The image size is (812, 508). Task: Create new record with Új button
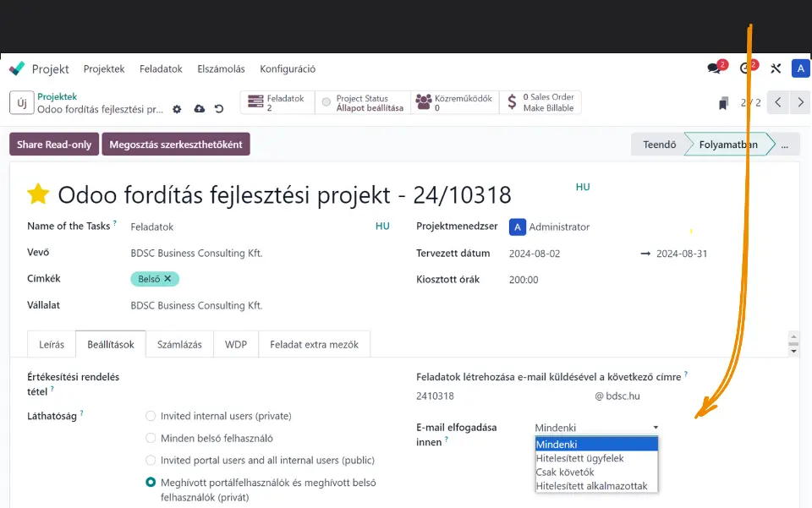click(x=22, y=102)
